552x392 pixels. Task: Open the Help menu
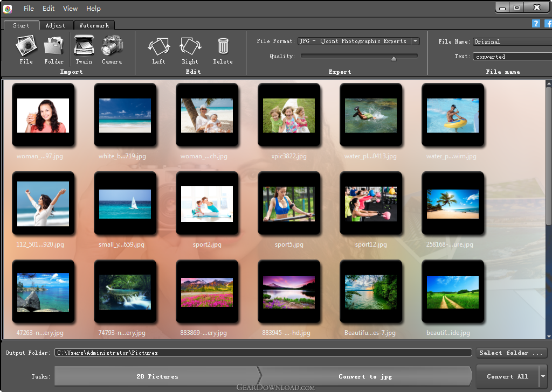click(x=93, y=9)
